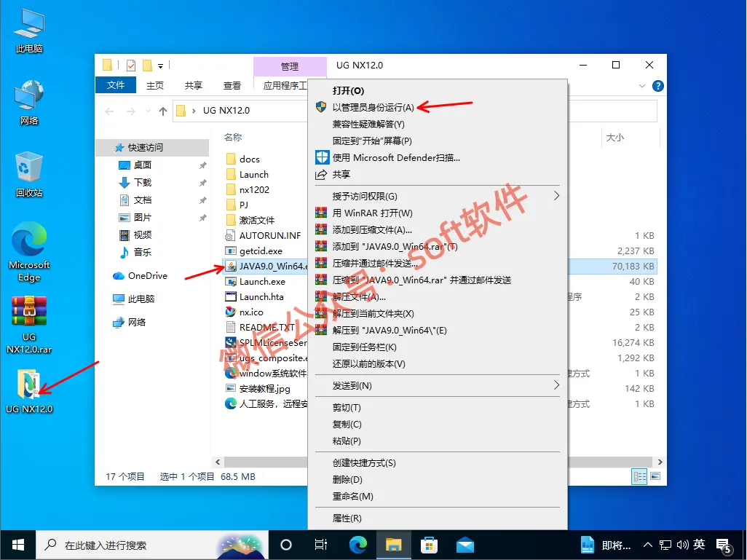This screenshot has width=747, height=560.
Task: Choose Run as administrator
Action: (x=438, y=107)
